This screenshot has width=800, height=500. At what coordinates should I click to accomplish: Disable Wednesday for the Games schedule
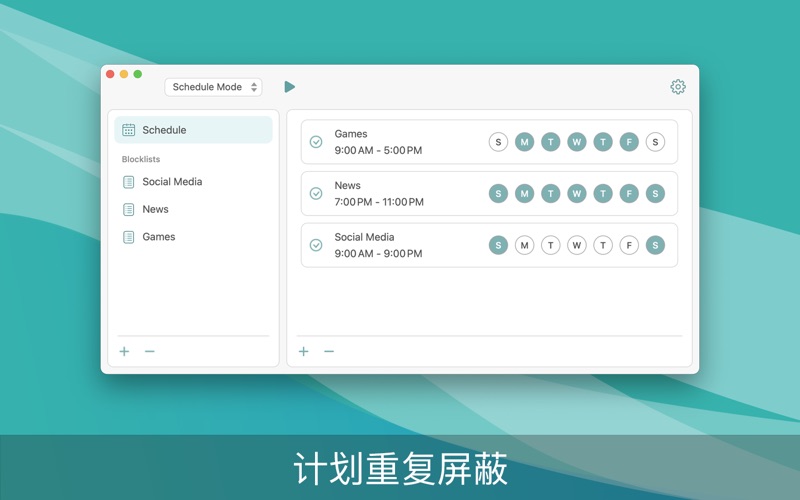(577, 142)
